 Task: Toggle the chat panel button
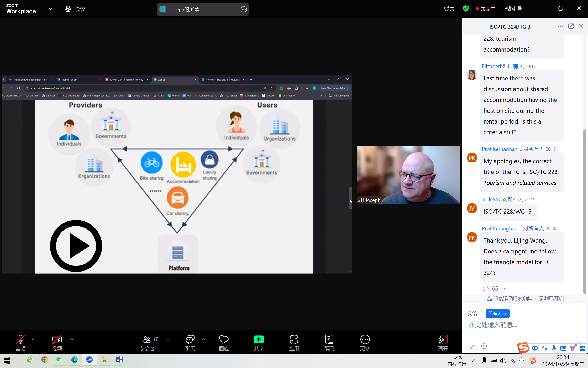tap(190, 340)
